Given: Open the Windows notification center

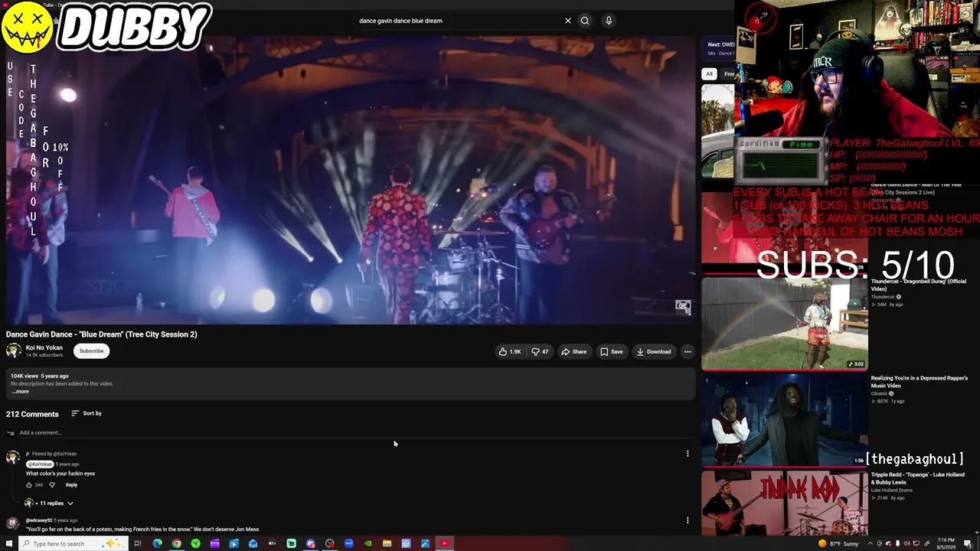Looking at the screenshot, I should coord(968,544).
